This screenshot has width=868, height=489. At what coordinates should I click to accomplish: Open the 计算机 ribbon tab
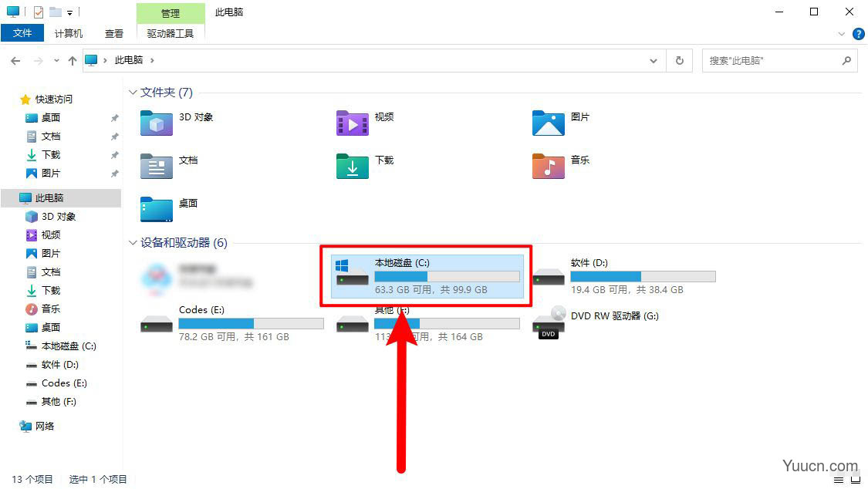pyautogui.click(x=69, y=34)
